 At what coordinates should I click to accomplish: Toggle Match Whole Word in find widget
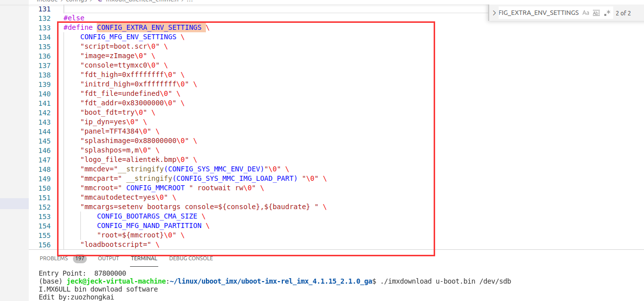[x=596, y=13]
